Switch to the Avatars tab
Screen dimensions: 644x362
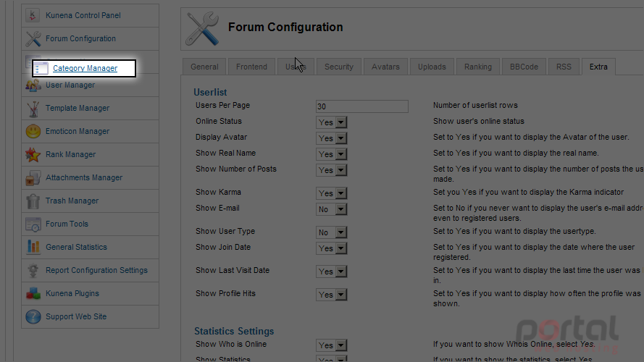tap(385, 67)
